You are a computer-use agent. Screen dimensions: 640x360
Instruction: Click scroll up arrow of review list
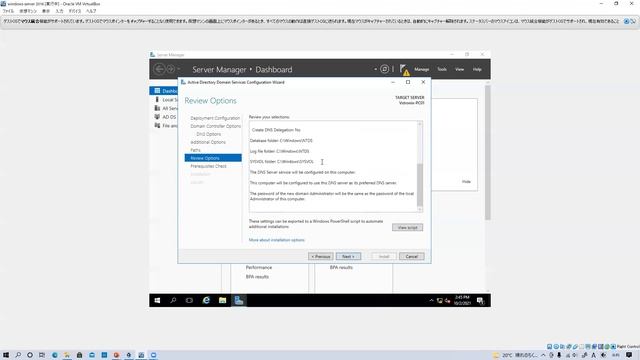[420, 123]
